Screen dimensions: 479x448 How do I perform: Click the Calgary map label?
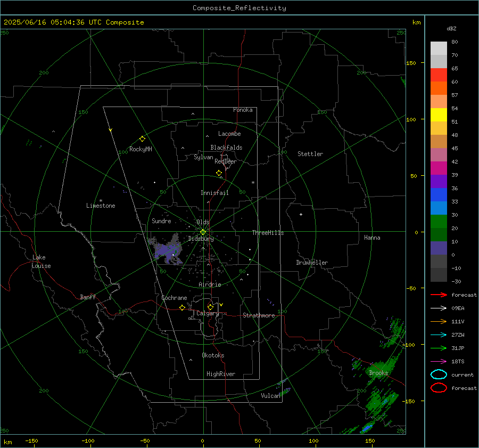(x=208, y=313)
